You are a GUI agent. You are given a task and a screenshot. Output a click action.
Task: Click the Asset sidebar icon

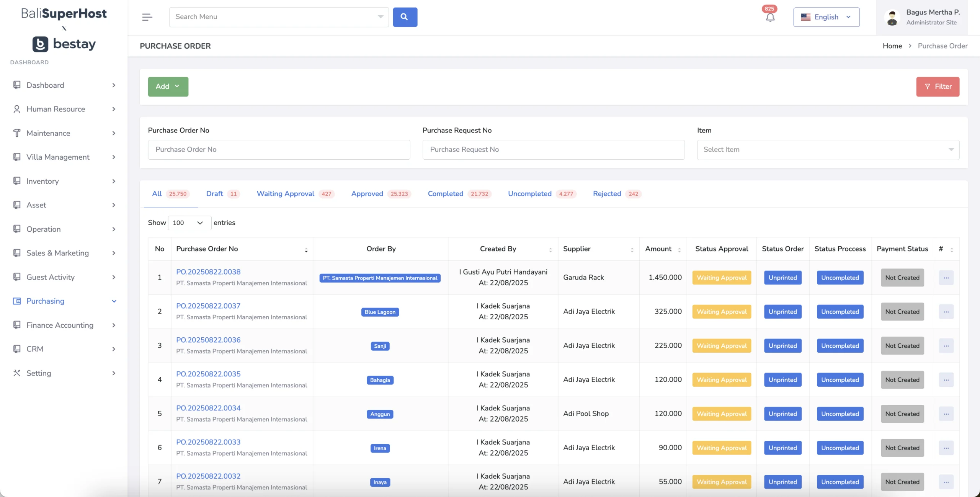[x=16, y=205]
